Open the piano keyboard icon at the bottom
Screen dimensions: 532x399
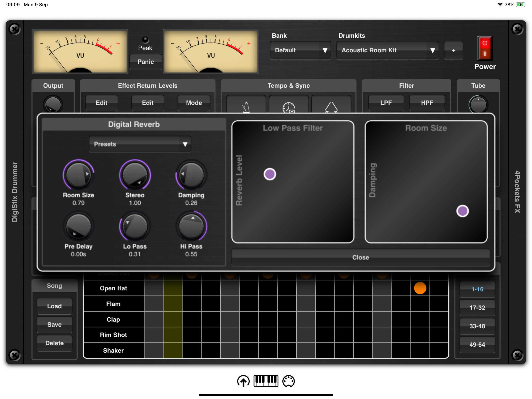pyautogui.click(x=266, y=381)
